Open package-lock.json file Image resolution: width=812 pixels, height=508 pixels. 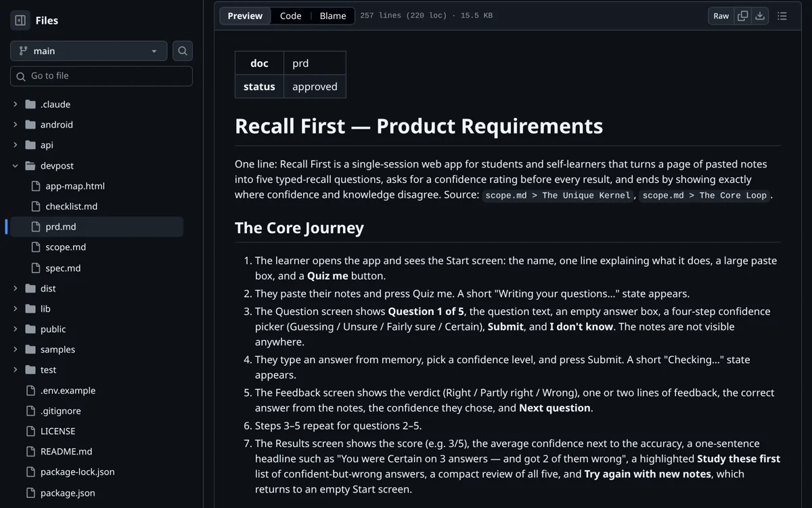click(x=77, y=471)
